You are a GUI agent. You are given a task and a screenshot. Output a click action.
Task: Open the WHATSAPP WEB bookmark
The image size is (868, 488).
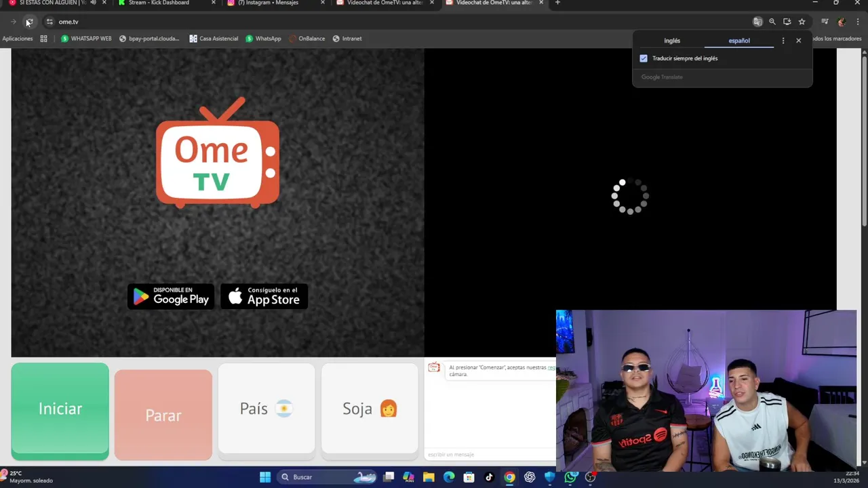pyautogui.click(x=86, y=39)
